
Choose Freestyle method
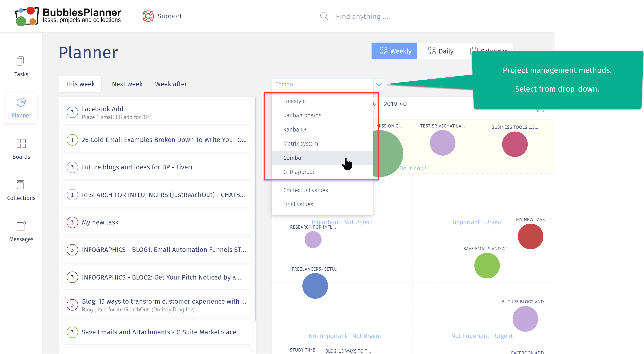(x=322, y=101)
